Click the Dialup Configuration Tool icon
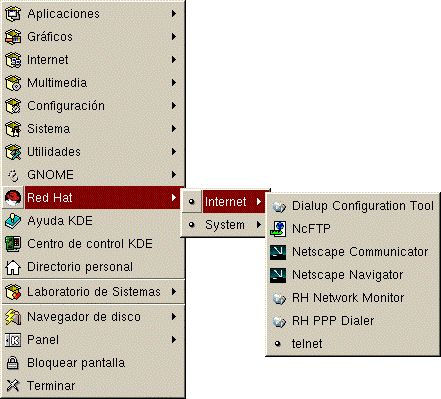Viewport: 441px width, 399px height. coord(279,207)
